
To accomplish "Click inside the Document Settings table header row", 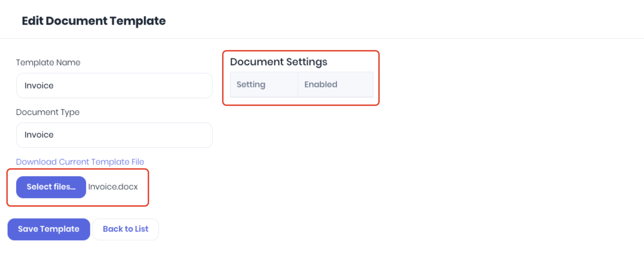I will [302, 84].
